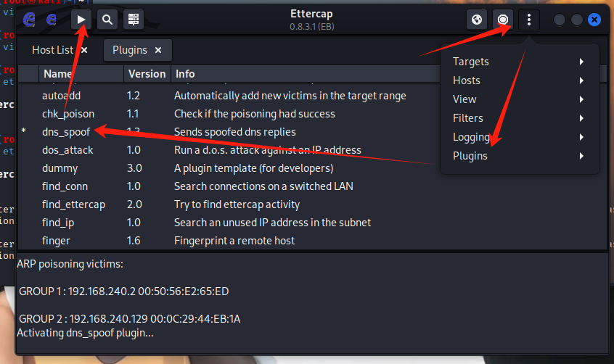Open the Logging submenu

point(471,137)
